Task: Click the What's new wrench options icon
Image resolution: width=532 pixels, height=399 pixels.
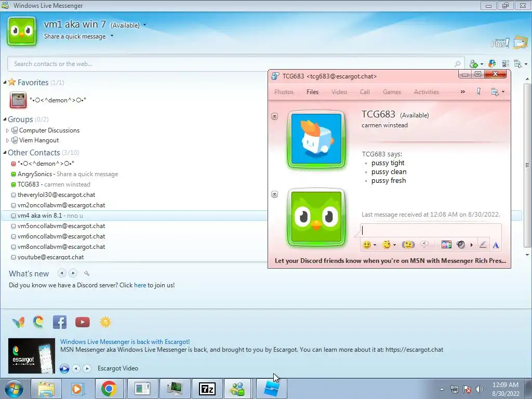Action: (x=87, y=273)
